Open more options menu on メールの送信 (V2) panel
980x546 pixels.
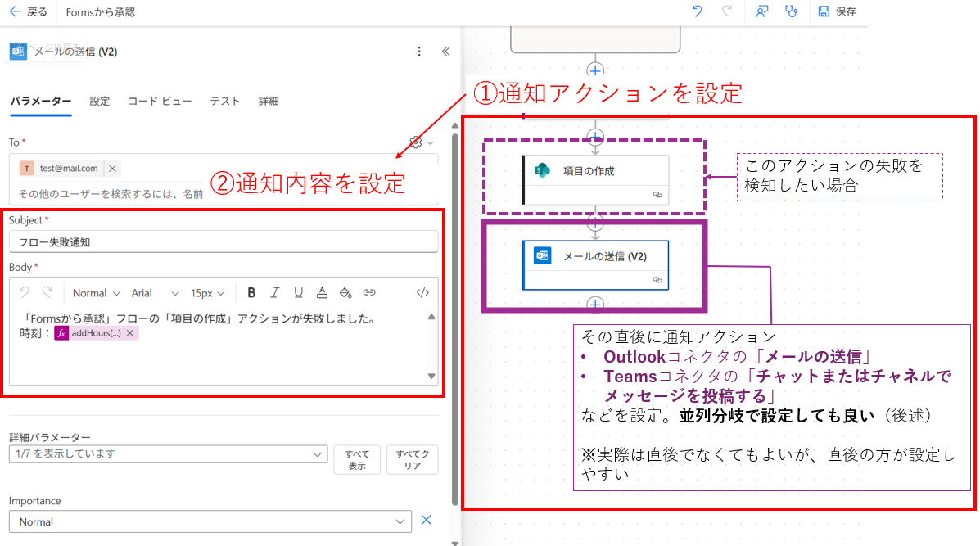point(419,51)
